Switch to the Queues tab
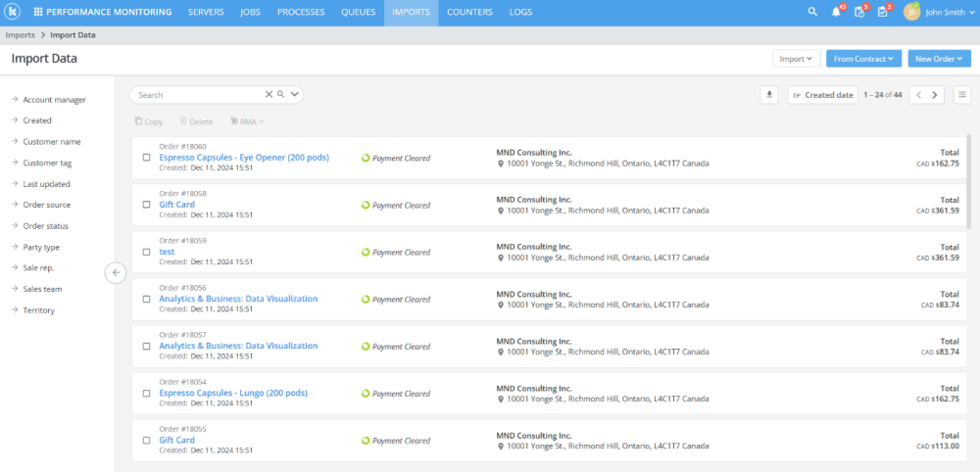Viewport: 980px width, 472px height. coord(358,13)
